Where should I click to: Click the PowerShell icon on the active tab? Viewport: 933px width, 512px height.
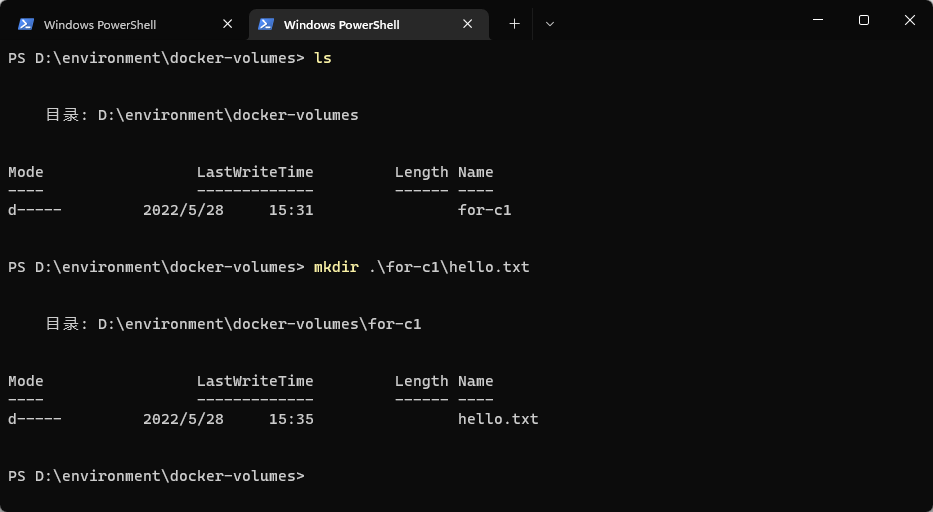pos(266,24)
